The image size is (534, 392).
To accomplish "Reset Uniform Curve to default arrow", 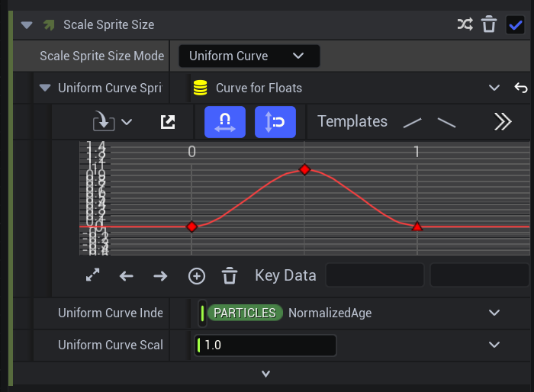I will [521, 88].
